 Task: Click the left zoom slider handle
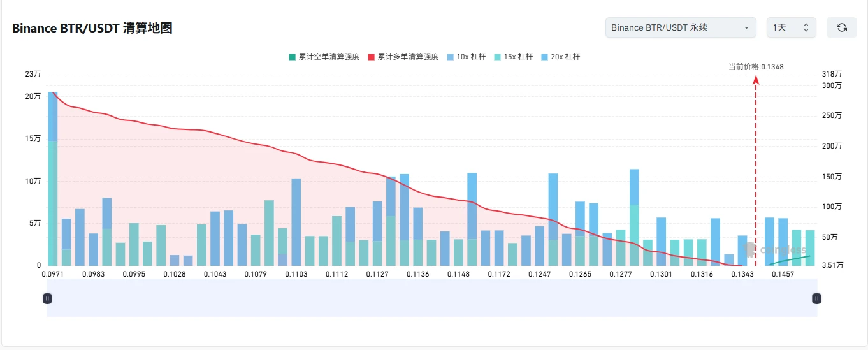[x=47, y=298]
